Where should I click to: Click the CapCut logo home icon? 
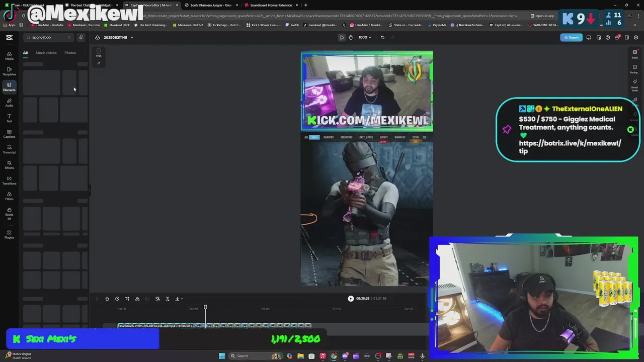(x=9, y=37)
